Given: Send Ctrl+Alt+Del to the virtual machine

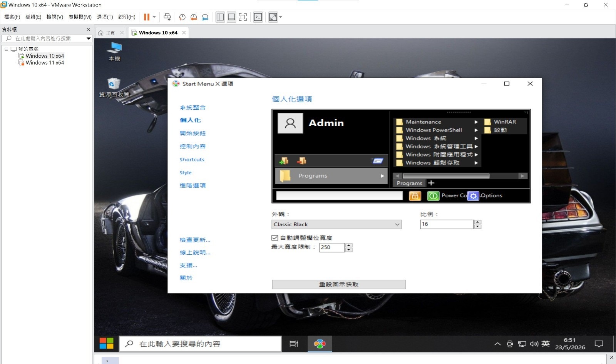Looking at the screenshot, I should 167,17.
